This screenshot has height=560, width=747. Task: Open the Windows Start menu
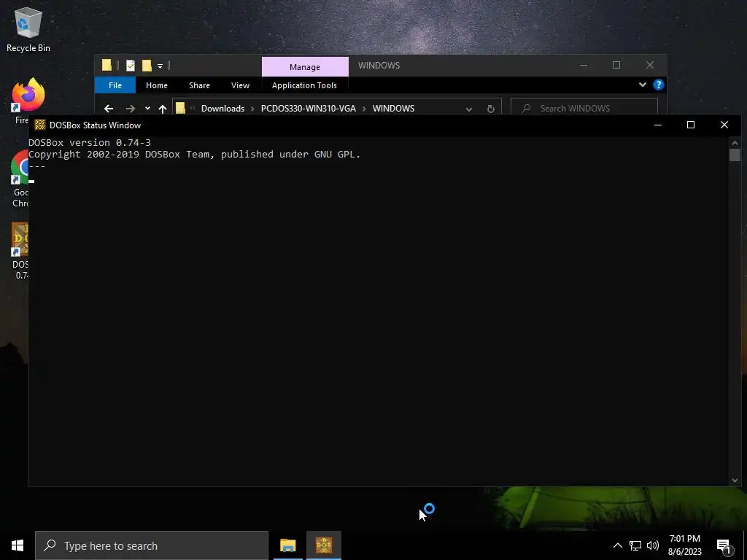[18, 545]
